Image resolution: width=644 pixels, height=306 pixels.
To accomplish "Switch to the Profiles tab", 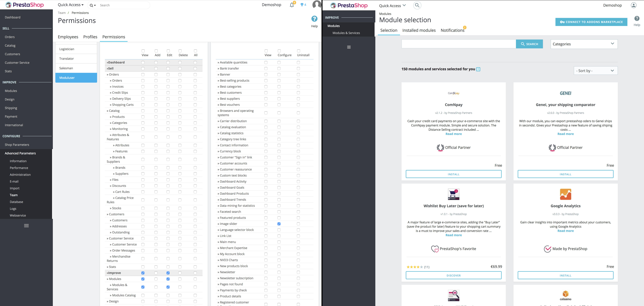I will (x=90, y=37).
